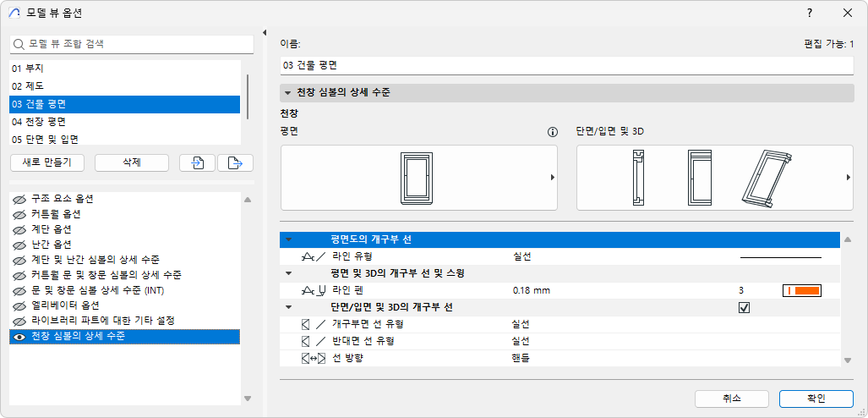Toggle eye icon for 커튼월 옵션
The width and height of the screenshot is (868, 418).
coord(20,214)
